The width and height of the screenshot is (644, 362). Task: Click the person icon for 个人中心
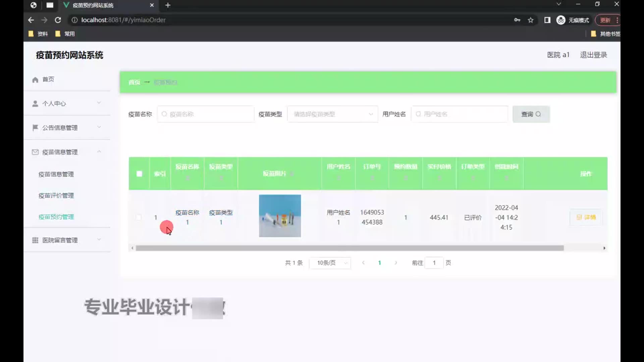click(x=35, y=104)
